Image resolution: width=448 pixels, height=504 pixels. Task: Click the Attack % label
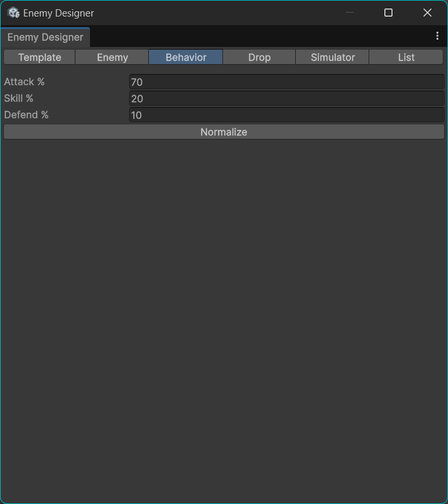tap(24, 82)
